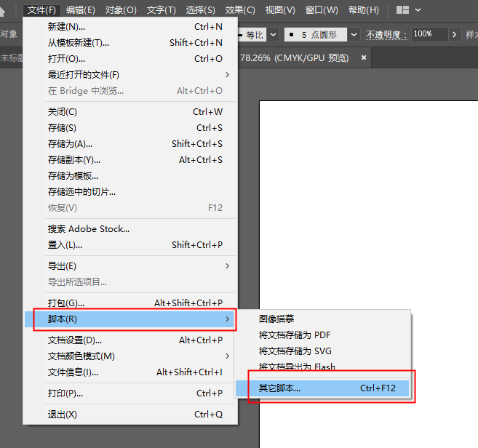Select 将文档存储为 PDF script
Viewport: 478px width, 448px height.
(295, 335)
